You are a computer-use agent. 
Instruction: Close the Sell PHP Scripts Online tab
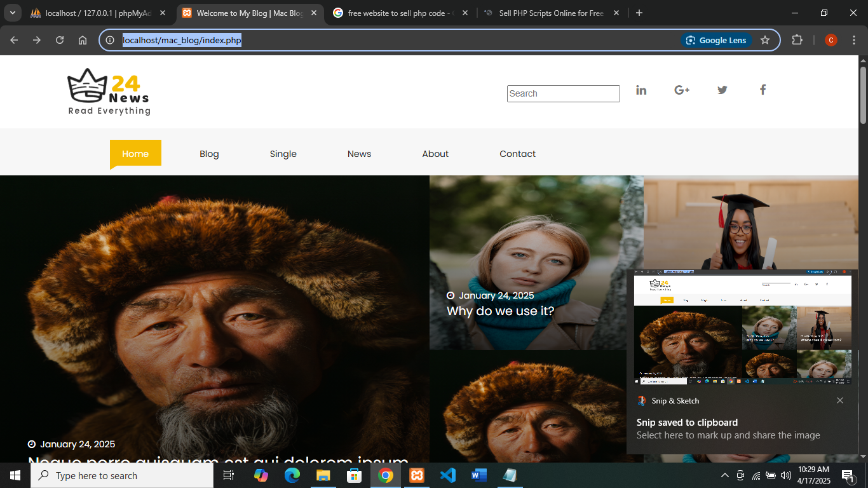(616, 13)
